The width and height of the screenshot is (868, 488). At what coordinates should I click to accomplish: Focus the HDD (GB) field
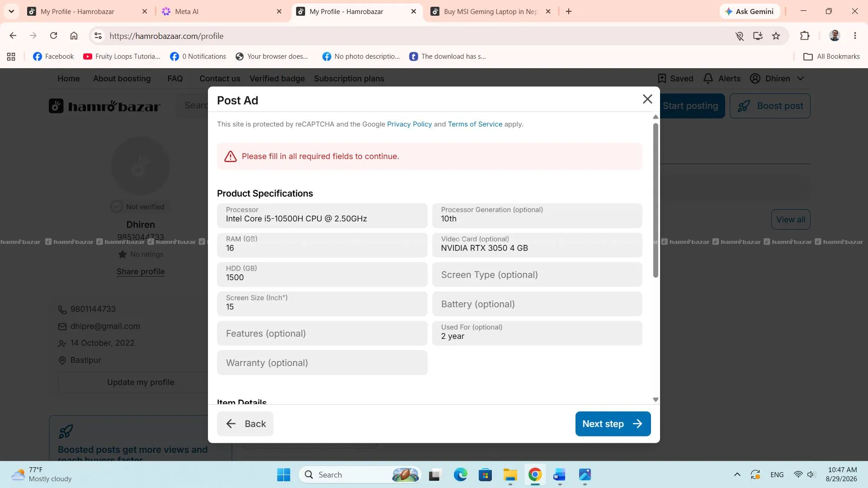coord(322,274)
